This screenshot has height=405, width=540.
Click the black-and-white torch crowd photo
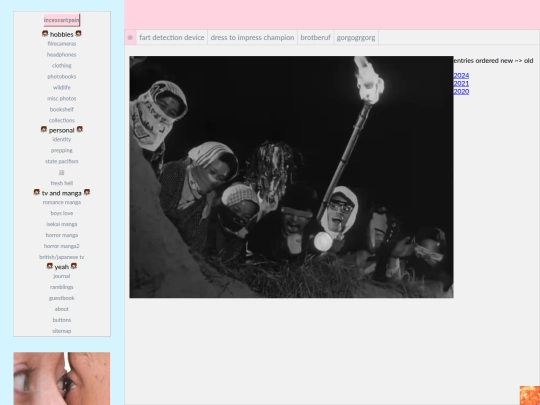(x=291, y=177)
